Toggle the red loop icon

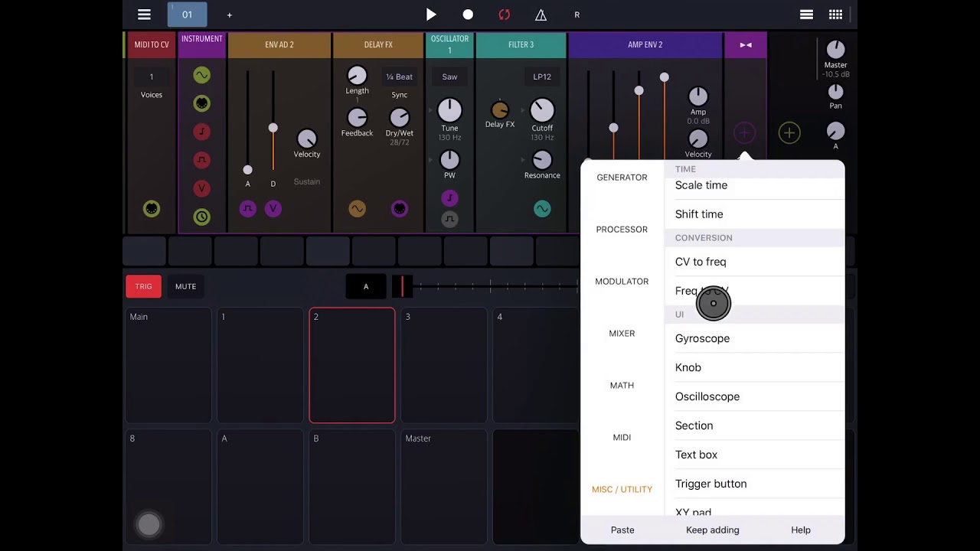(504, 15)
